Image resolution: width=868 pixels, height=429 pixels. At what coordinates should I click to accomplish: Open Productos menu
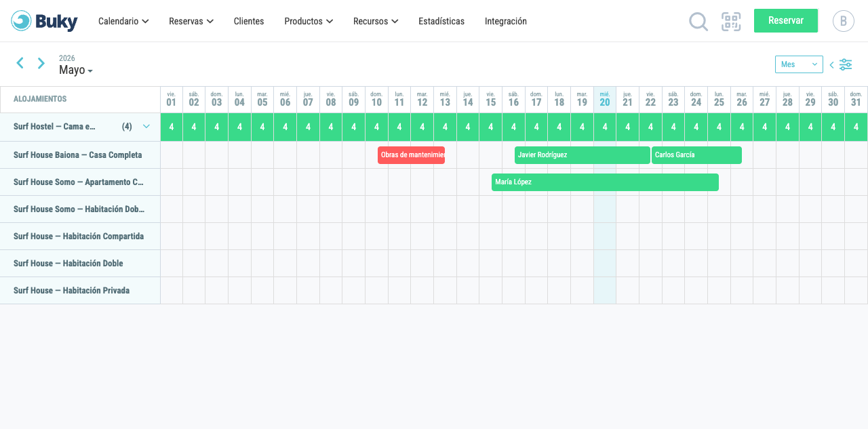pos(309,21)
